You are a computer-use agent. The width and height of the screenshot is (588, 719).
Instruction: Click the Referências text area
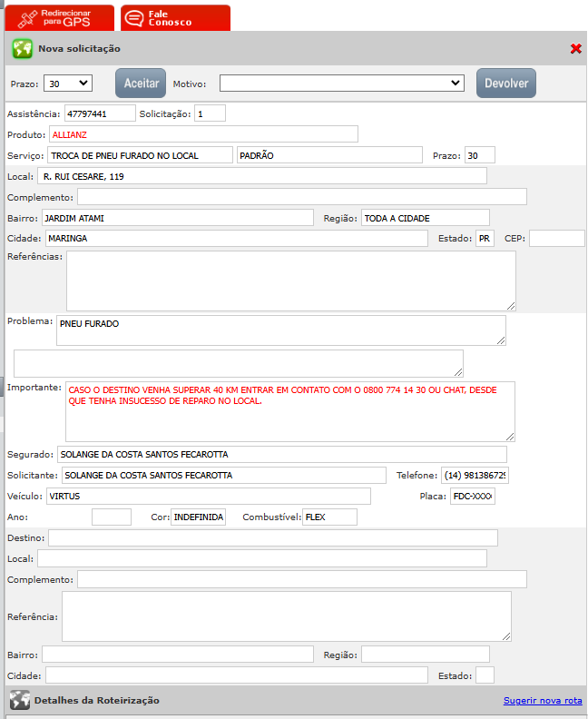(x=290, y=281)
